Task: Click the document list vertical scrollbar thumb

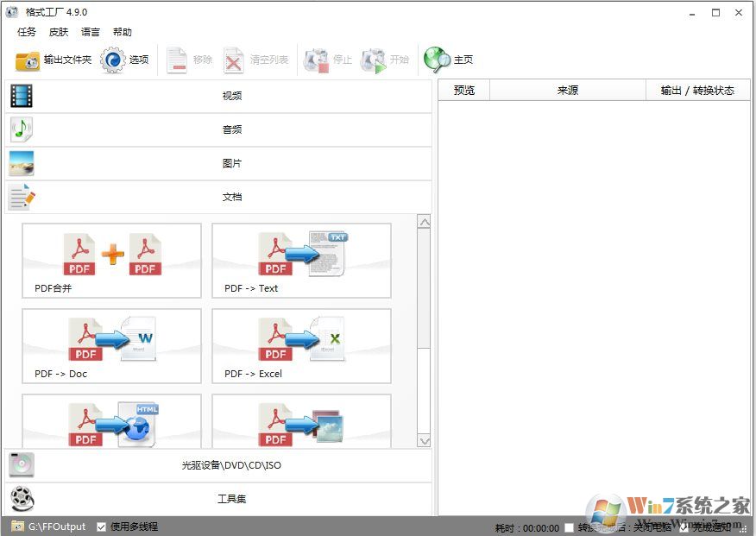Action: tap(424, 288)
